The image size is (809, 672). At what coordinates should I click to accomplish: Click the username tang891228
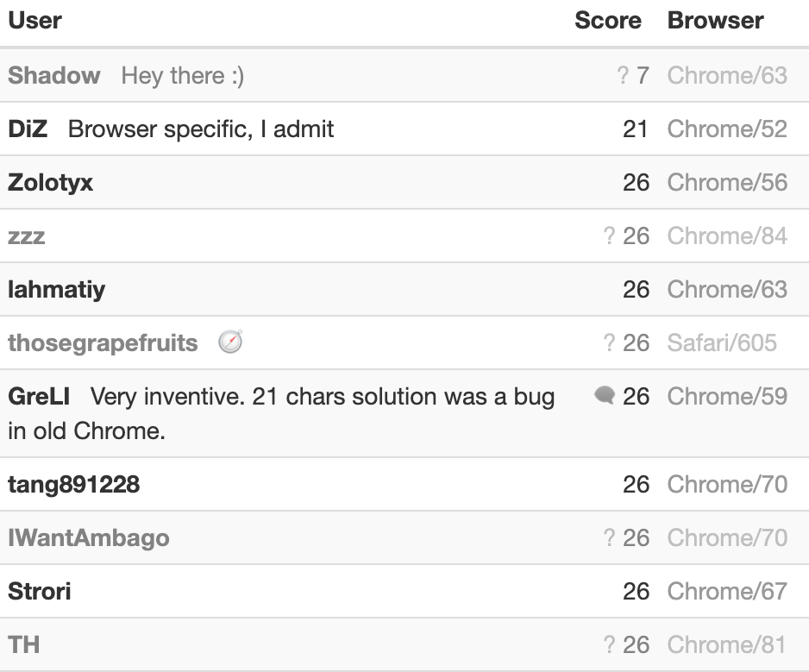pyautogui.click(x=74, y=485)
